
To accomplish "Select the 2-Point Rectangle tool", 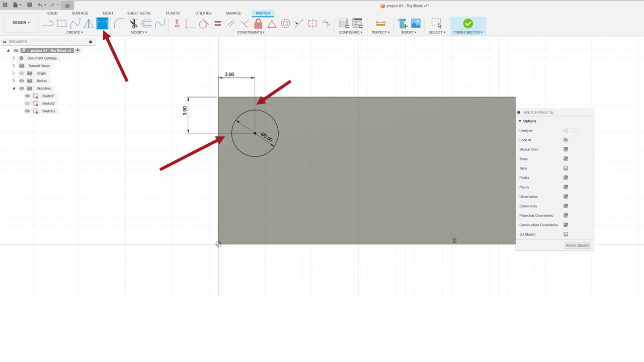I will coord(61,23).
